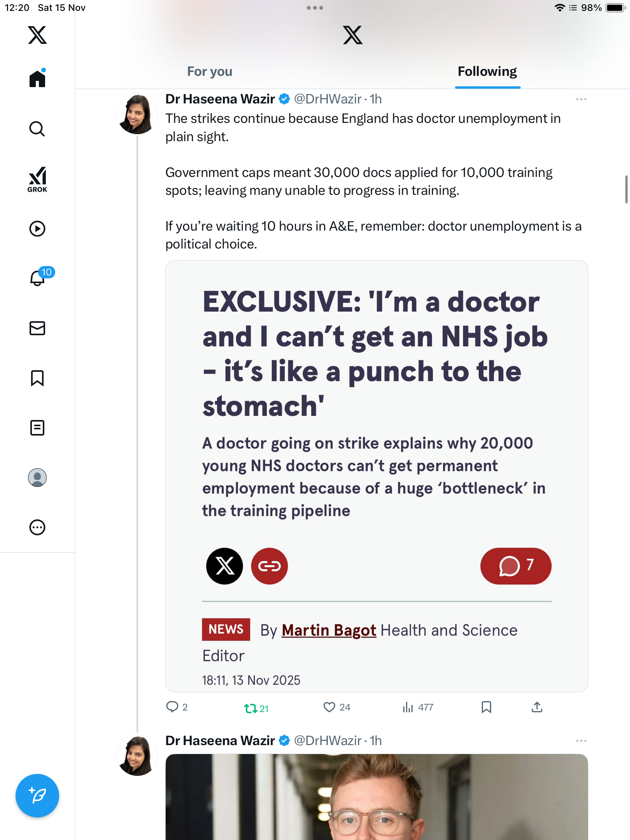Image resolution: width=630 pixels, height=840 pixels.
Task: Open profile avatar in sidebar
Action: [37, 478]
